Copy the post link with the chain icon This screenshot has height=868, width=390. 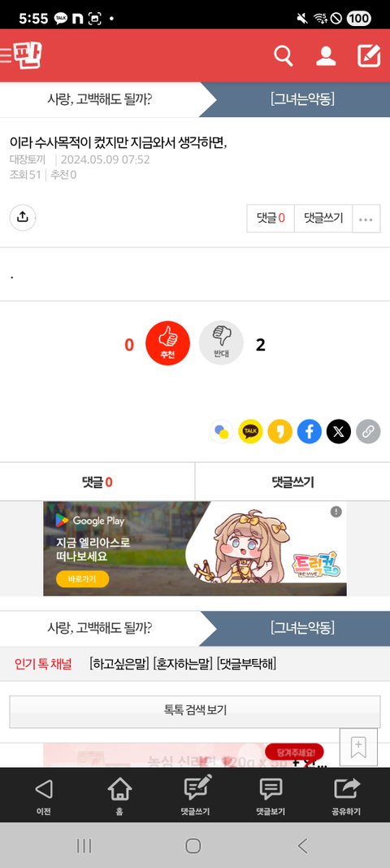(x=368, y=431)
